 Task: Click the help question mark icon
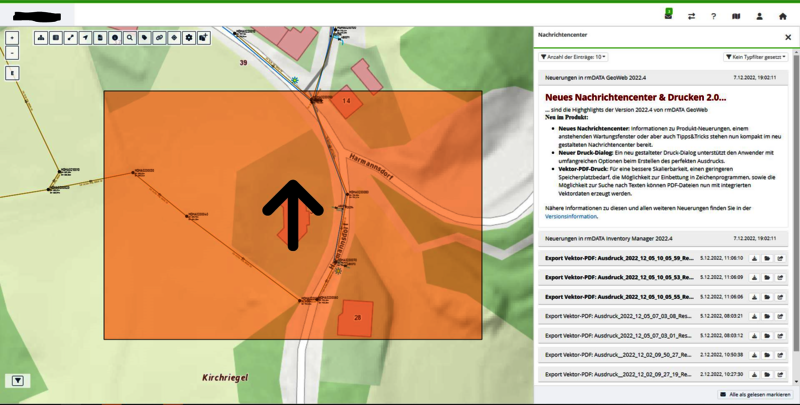click(x=713, y=17)
